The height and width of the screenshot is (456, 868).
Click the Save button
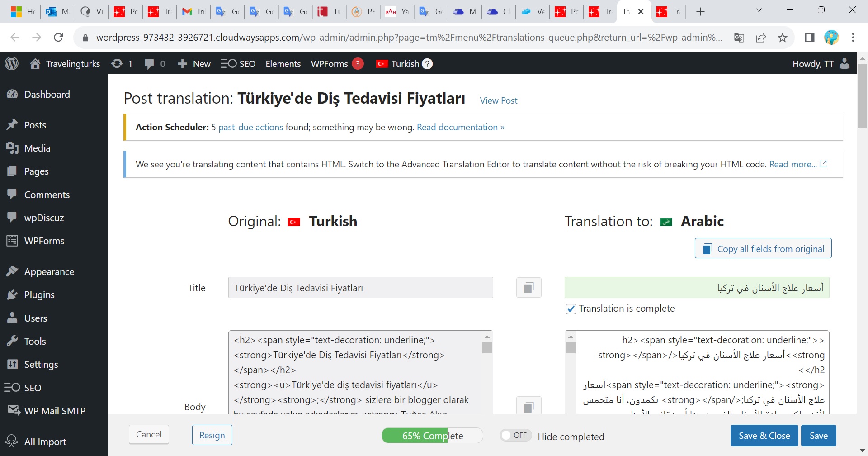pyautogui.click(x=819, y=436)
